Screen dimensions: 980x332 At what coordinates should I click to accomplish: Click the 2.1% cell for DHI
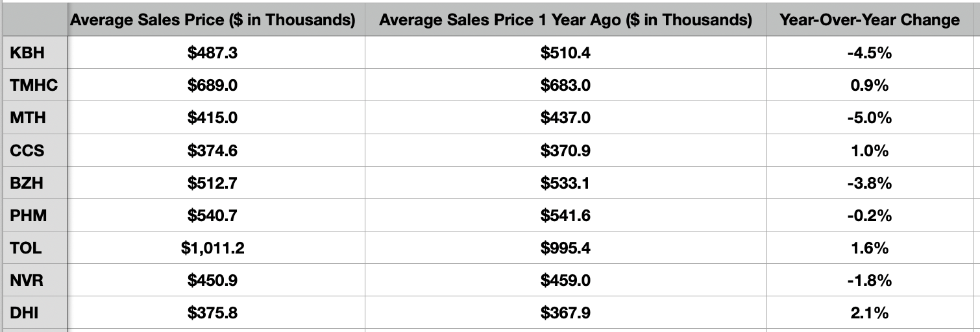click(870, 313)
